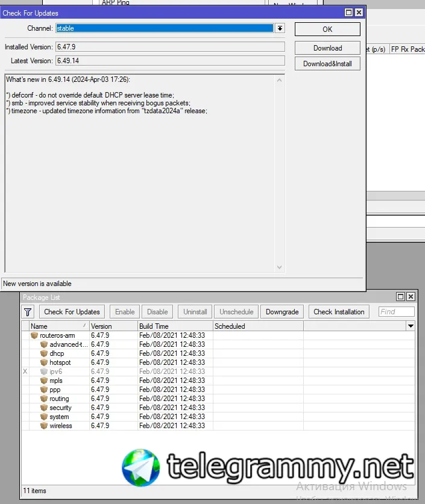Select the mpls package icon
Screen dimensions: 425x504
click(44, 381)
